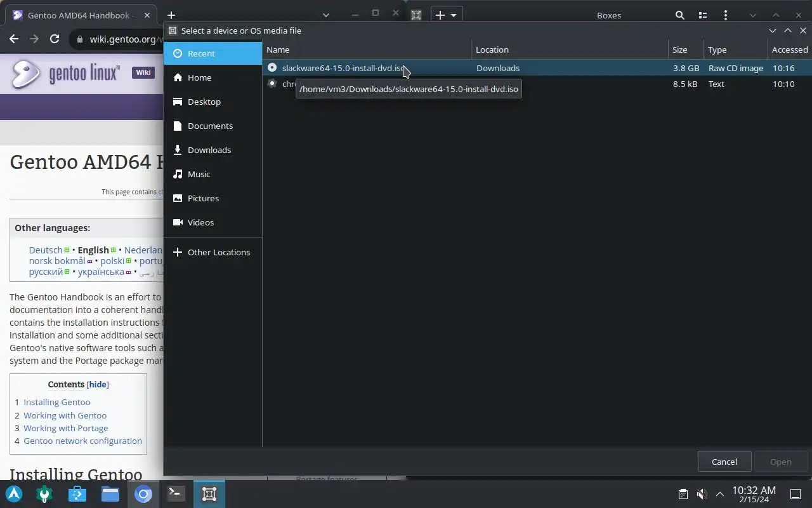Viewport: 812px width, 508px height.
Task: Expand hidden system tray icons
Action: click(x=719, y=494)
